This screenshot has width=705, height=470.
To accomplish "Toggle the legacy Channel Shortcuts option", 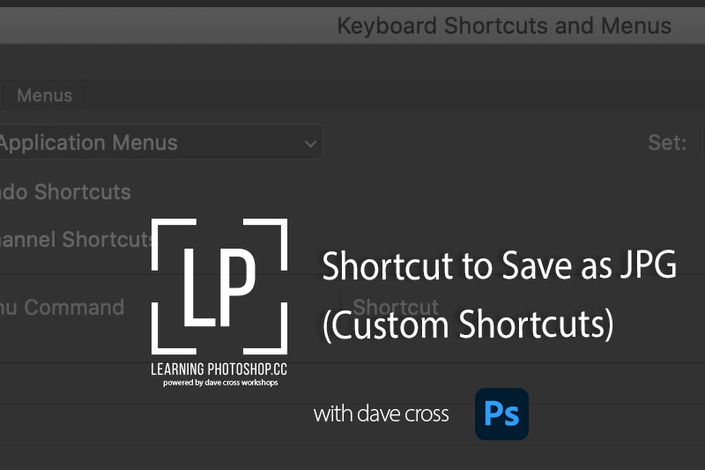I will tap(76, 239).
